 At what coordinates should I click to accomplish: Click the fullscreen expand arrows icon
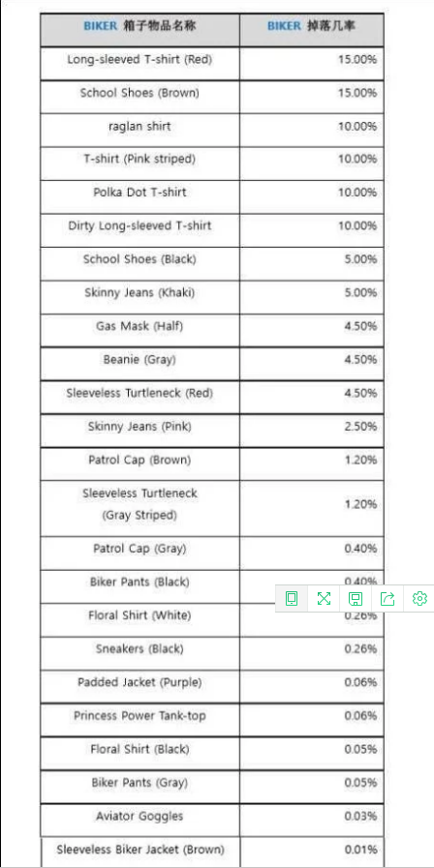point(324,598)
